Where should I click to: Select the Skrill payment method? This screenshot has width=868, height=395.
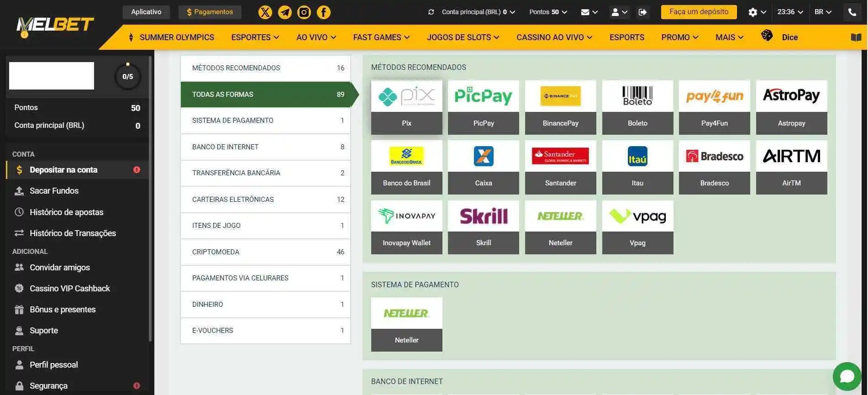coord(484,227)
